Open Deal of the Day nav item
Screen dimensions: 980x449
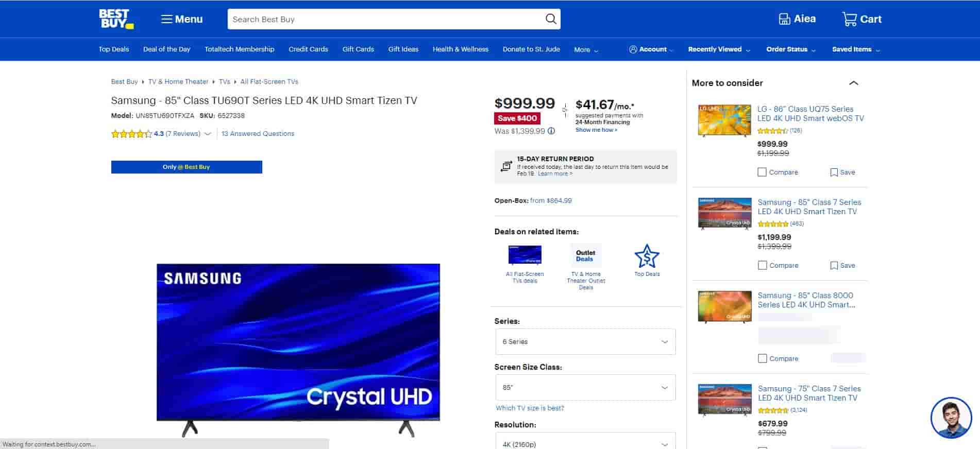[166, 49]
